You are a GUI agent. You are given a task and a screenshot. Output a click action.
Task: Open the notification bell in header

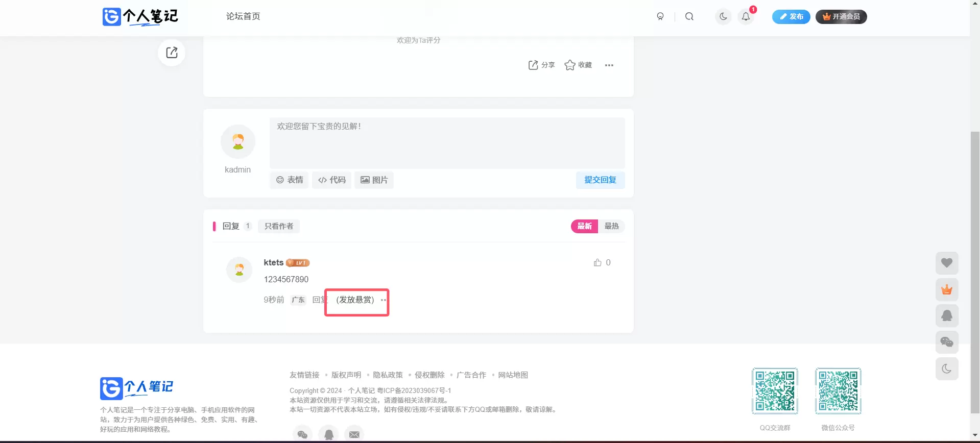point(746,16)
